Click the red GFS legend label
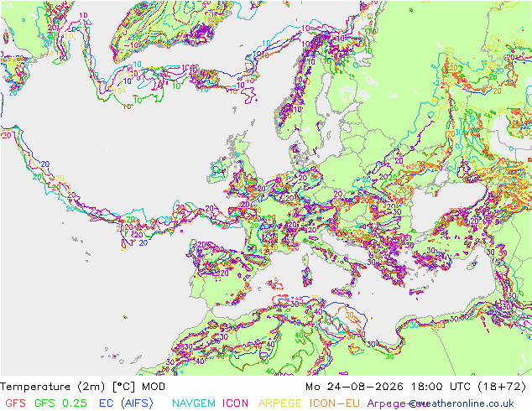 click(16, 403)
